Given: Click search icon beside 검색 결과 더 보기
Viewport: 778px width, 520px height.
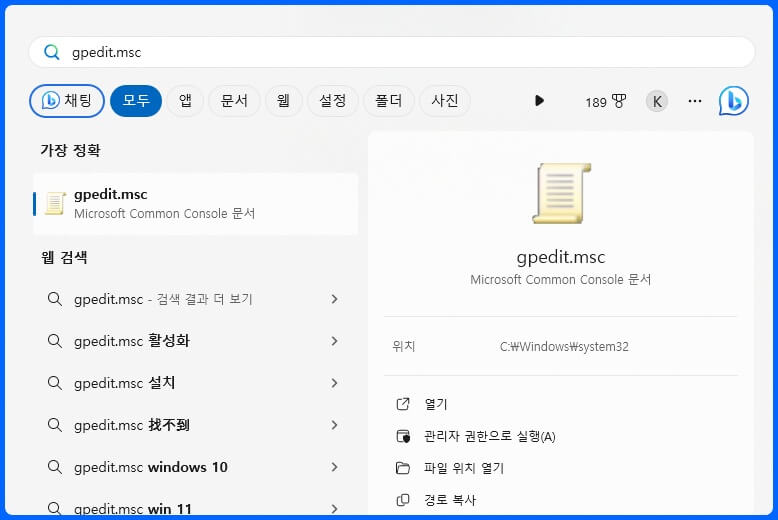Looking at the screenshot, I should coord(55,299).
